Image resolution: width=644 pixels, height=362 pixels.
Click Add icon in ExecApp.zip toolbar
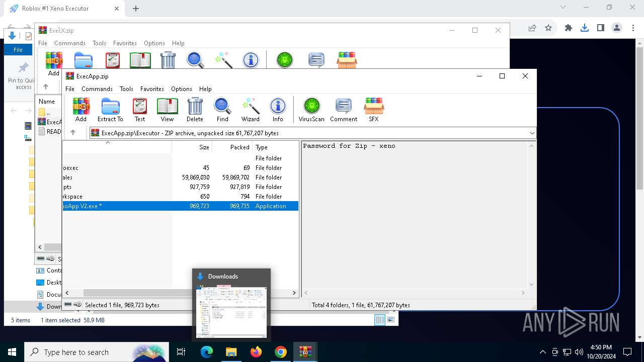pyautogui.click(x=80, y=110)
